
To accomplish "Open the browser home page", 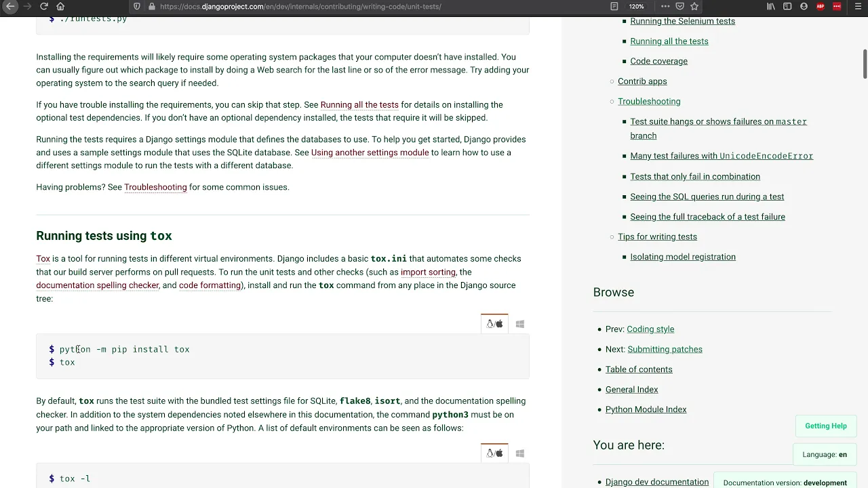I will tap(60, 6).
